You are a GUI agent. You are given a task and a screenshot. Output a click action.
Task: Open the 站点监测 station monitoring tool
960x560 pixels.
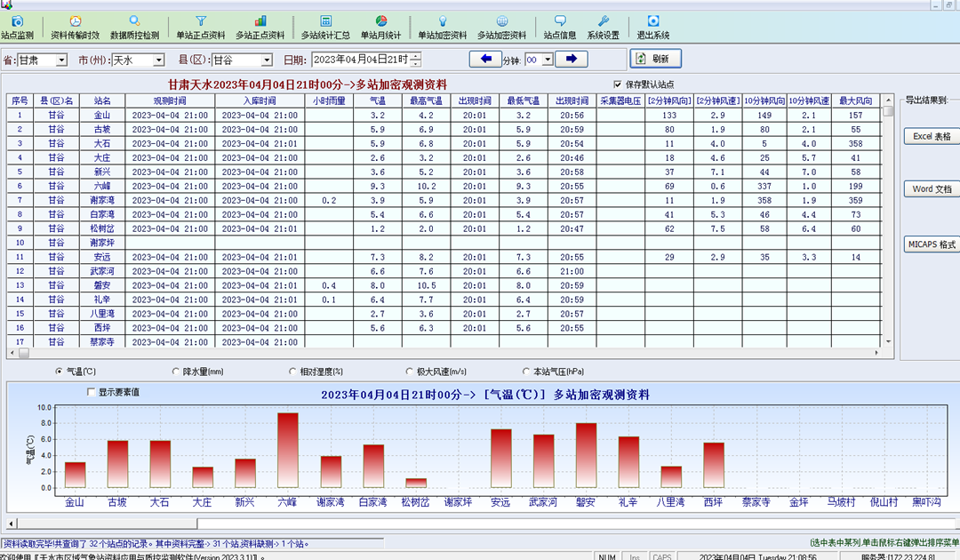point(17,21)
